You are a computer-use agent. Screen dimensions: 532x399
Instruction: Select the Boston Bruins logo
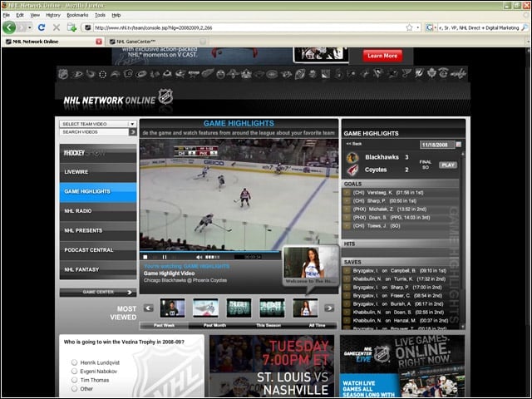pos(102,74)
